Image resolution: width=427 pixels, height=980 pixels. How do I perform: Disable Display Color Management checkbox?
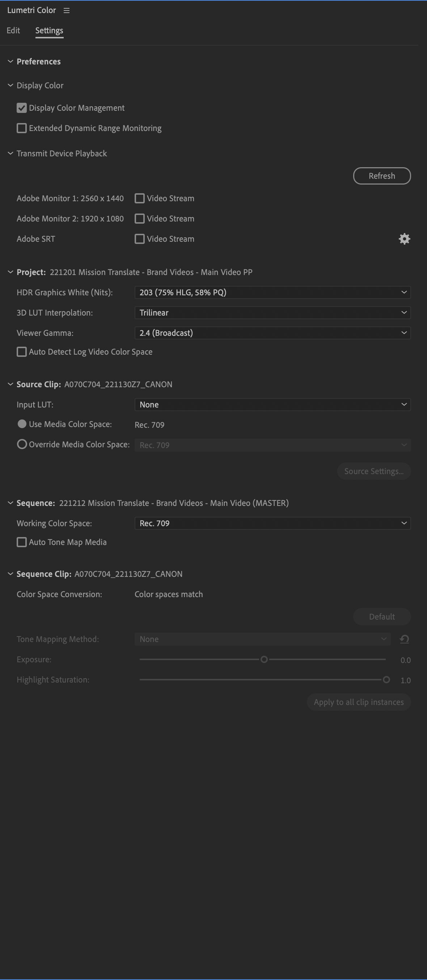(x=22, y=108)
